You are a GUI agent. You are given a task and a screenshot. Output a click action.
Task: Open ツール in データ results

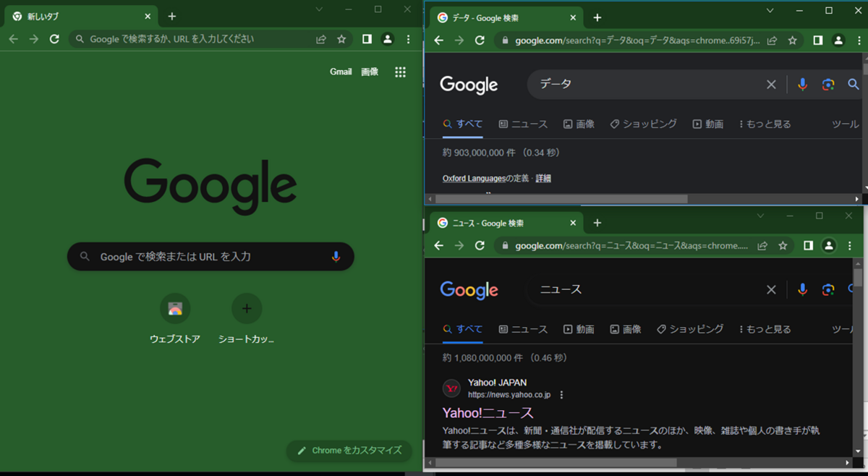pyautogui.click(x=846, y=124)
